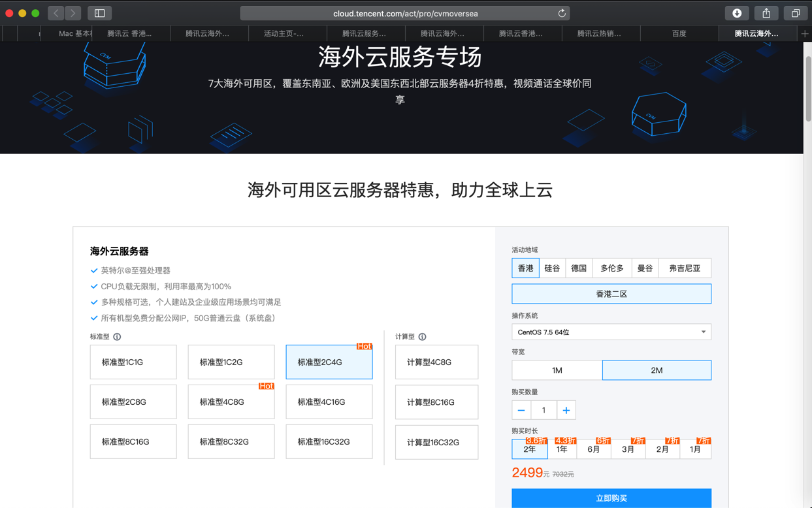This screenshot has height=508, width=812.
Task: Show all tabs overview icon
Action: pyautogui.click(x=796, y=13)
